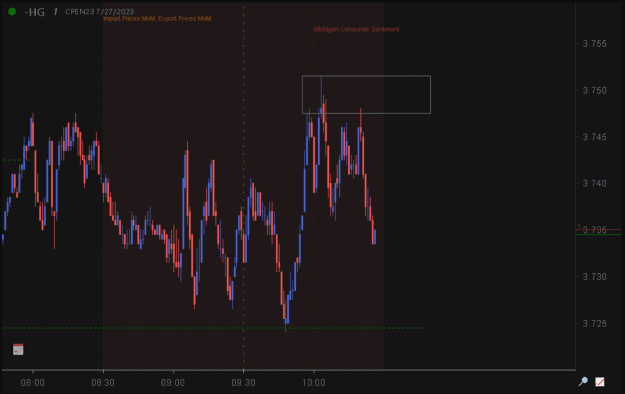
Task: Click the 09:00 time axis label
Action: tap(173, 383)
